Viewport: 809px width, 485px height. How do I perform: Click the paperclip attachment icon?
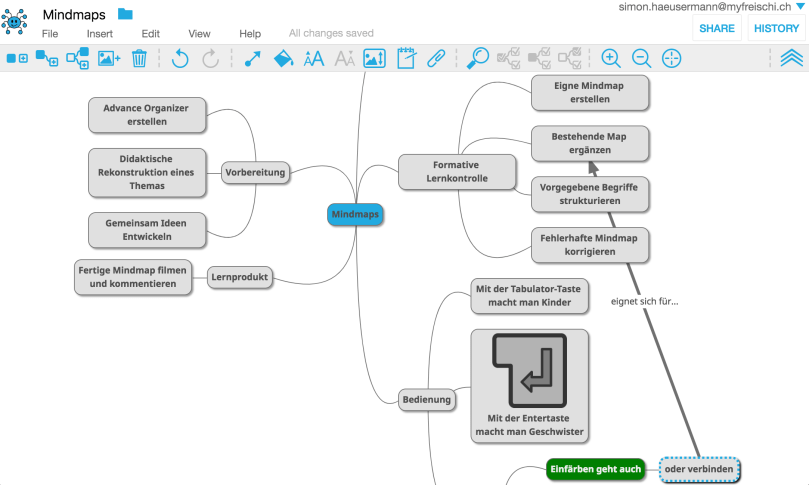point(435,59)
